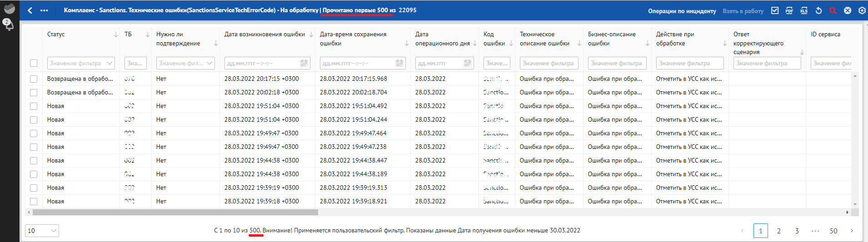
Task: Check the first Возвращена в обработку row checkbox
Action: point(34,79)
